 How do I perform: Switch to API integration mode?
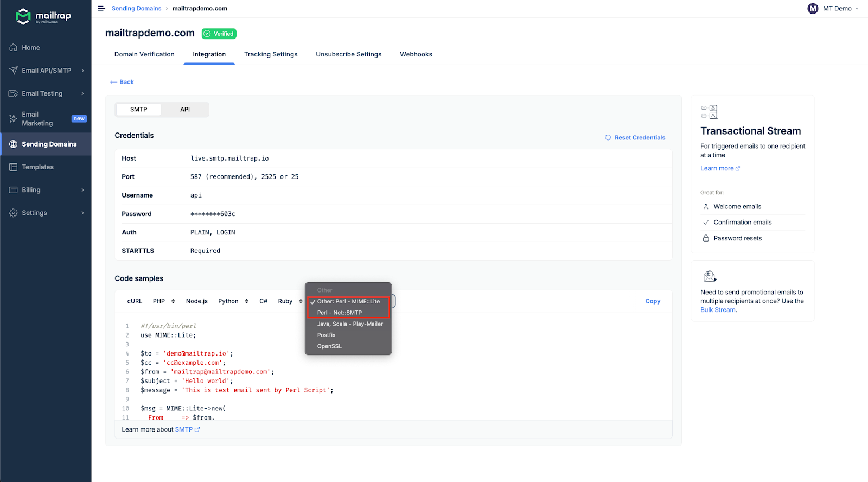pyautogui.click(x=185, y=110)
